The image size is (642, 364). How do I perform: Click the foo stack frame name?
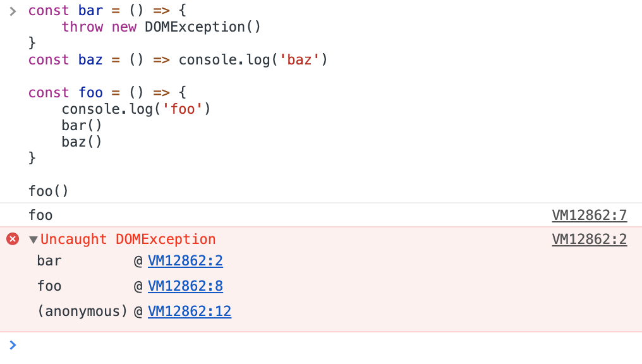tap(49, 286)
